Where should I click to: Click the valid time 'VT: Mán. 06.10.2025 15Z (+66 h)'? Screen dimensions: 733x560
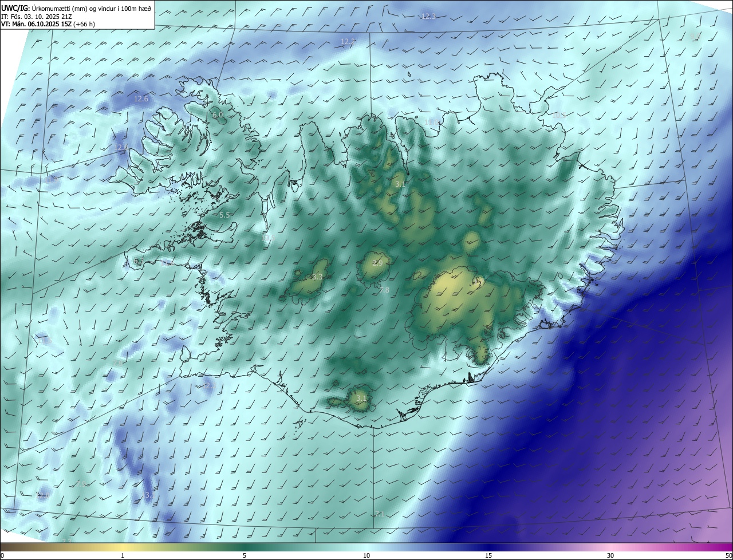click(x=48, y=24)
